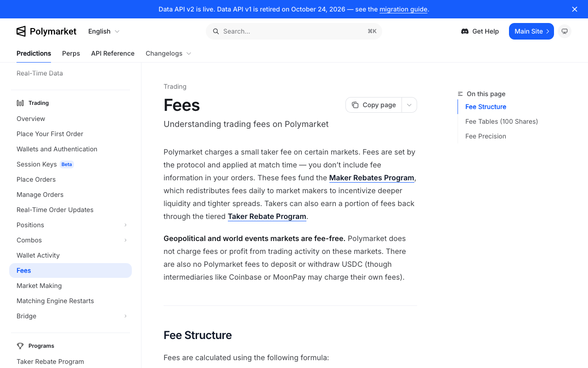Open Taker Rebate Program in sidebar
Screen dimensions: 588x368
point(70,362)
